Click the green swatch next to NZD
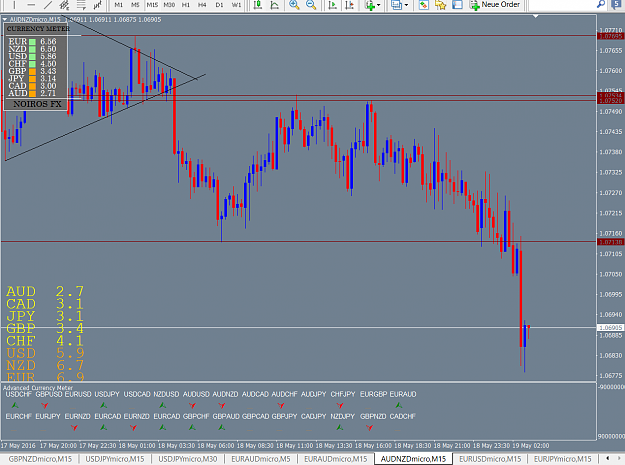This screenshot has width=625, height=465. 32,49
